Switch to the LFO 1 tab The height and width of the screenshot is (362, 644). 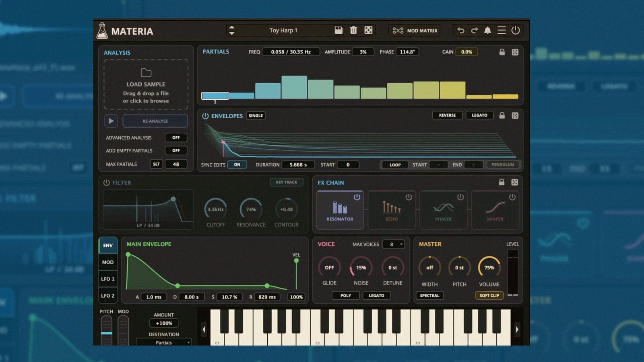point(108,279)
